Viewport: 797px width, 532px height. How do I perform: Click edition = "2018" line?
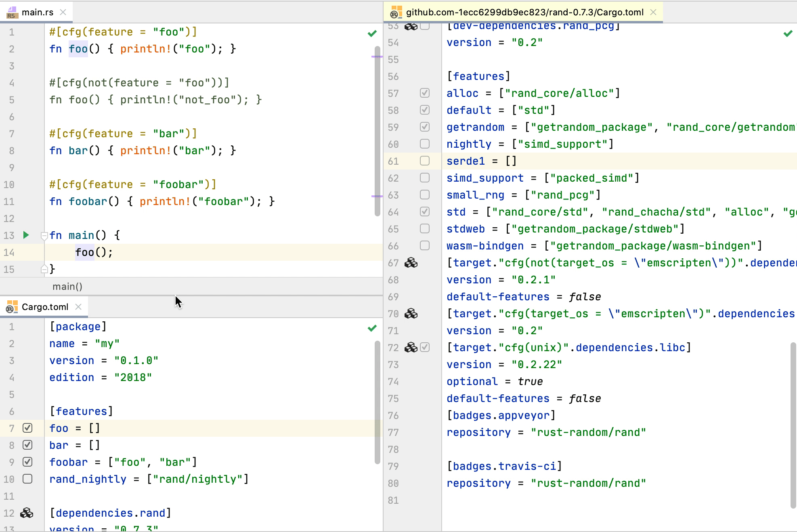point(101,377)
